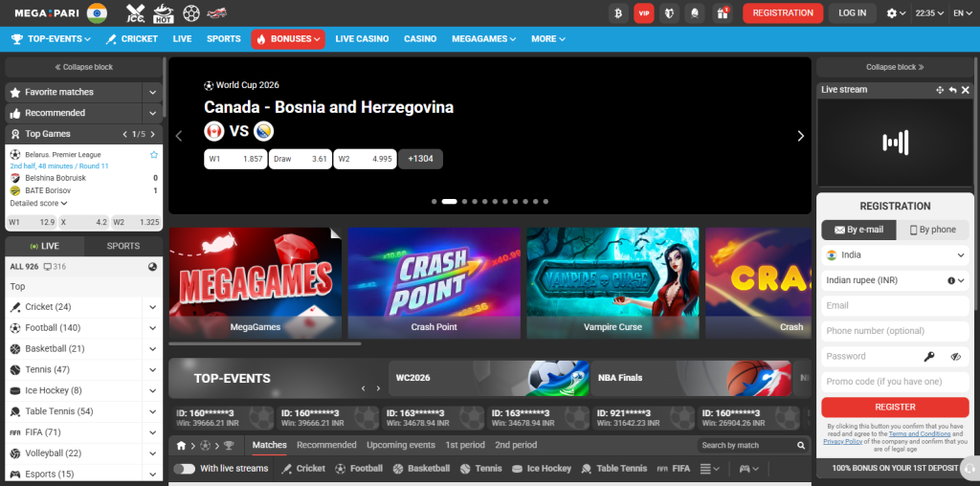Click the LOG IN button
The image size is (980, 486).
pyautogui.click(x=853, y=13)
